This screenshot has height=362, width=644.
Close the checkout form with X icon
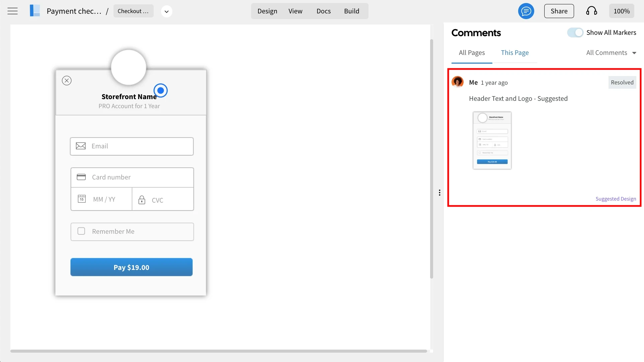pos(67,81)
